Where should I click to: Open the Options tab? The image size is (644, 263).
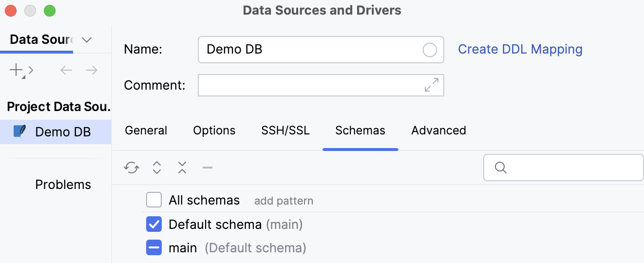coord(214,131)
